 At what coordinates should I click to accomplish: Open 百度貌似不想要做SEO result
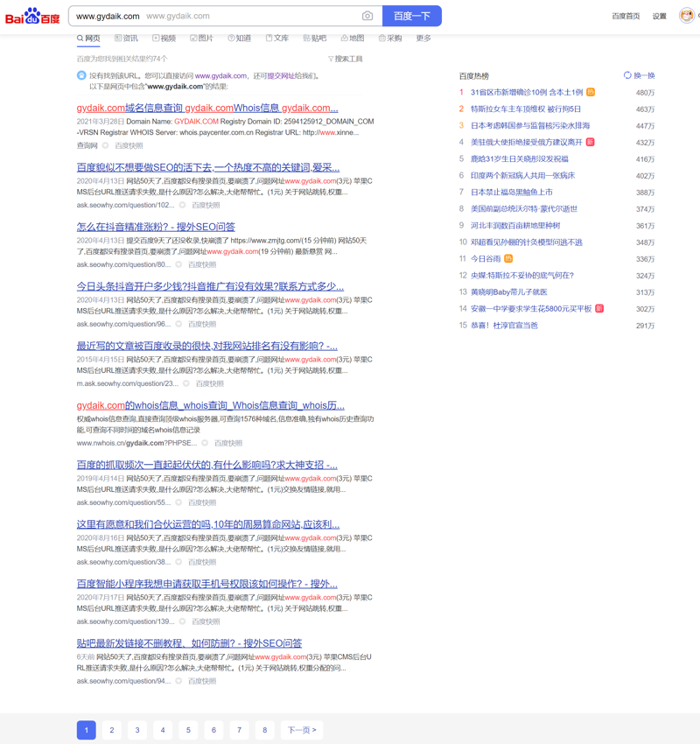tap(208, 167)
